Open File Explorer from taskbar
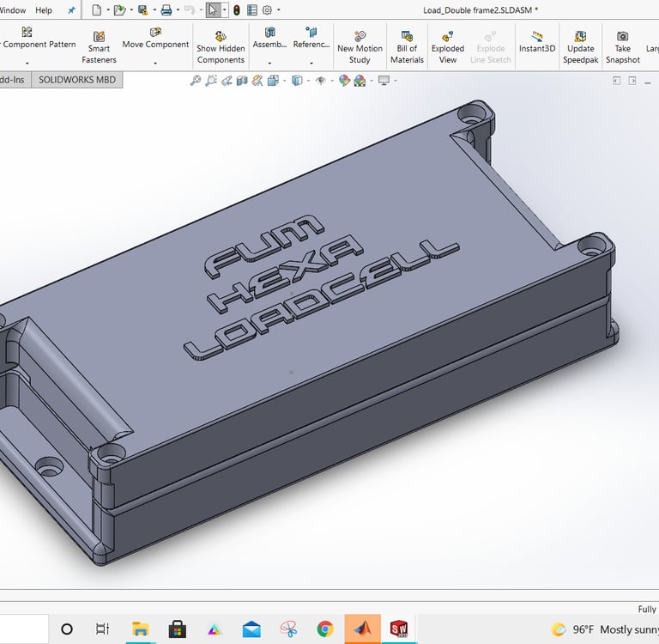Screen dimensions: 659x644 pos(141,629)
